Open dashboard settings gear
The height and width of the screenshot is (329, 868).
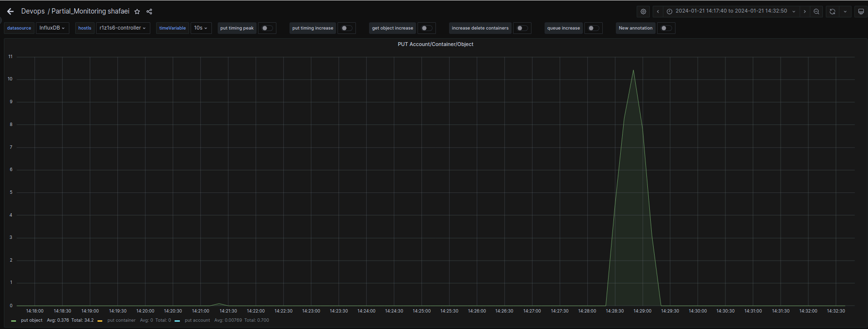(643, 12)
